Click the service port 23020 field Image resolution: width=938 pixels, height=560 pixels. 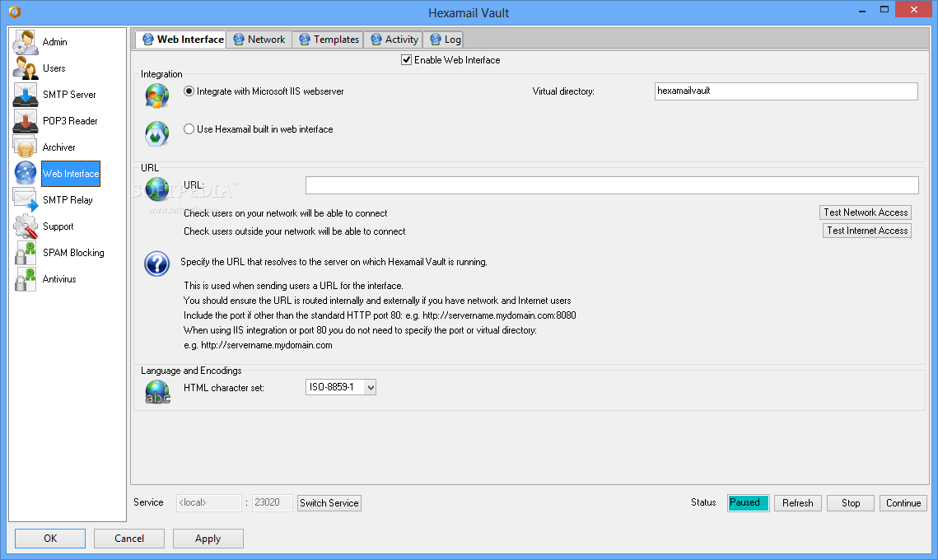coord(273,503)
